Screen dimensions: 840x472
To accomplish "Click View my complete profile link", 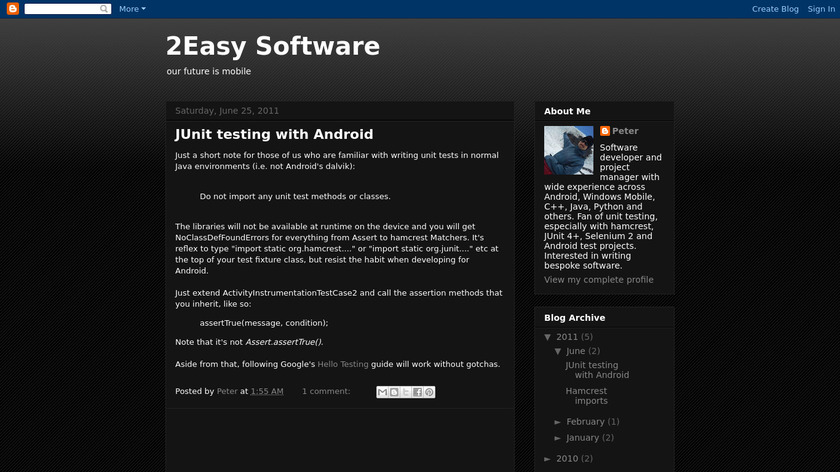I will 598,280.
